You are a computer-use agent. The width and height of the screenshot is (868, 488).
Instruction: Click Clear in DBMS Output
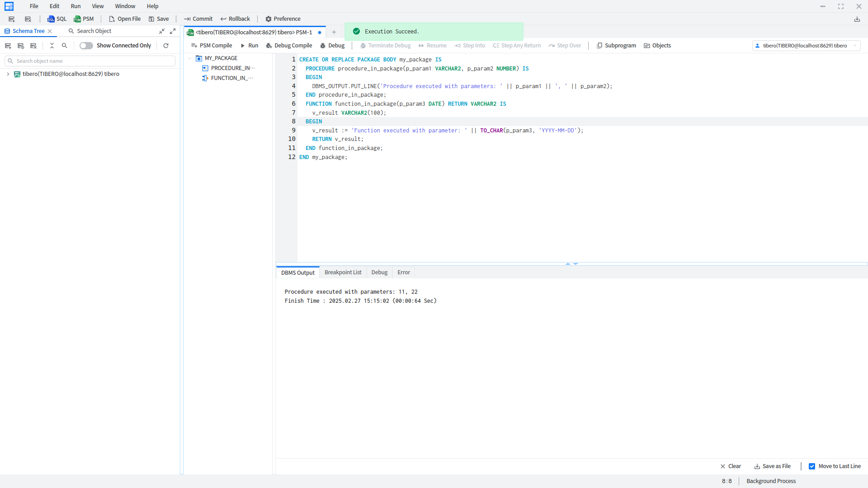click(x=730, y=466)
